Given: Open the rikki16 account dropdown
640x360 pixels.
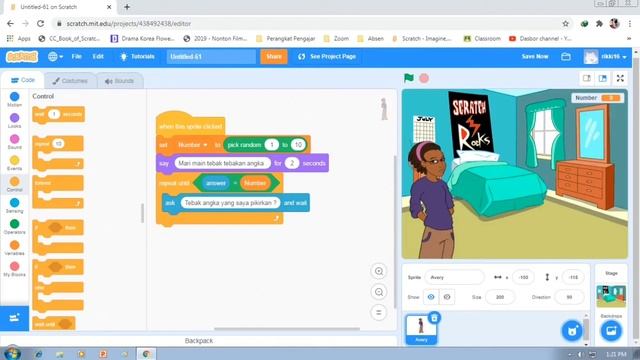Looking at the screenshot, I should coord(605,56).
